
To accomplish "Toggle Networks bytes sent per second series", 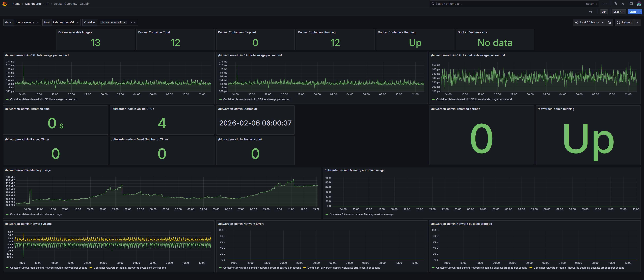I will pos(129,268).
